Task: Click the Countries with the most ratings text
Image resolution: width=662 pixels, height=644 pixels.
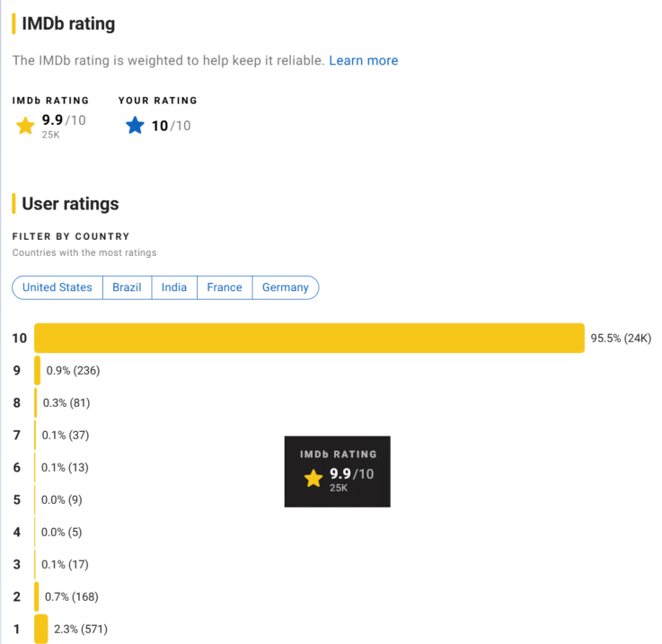Action: pyautogui.click(x=84, y=252)
